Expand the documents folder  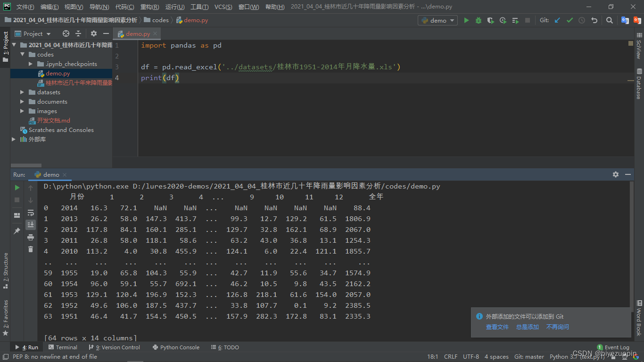click(x=22, y=102)
